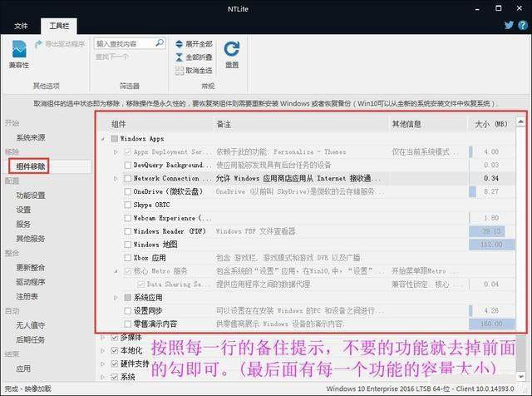Expand the 硬件支持 node

click(x=103, y=364)
